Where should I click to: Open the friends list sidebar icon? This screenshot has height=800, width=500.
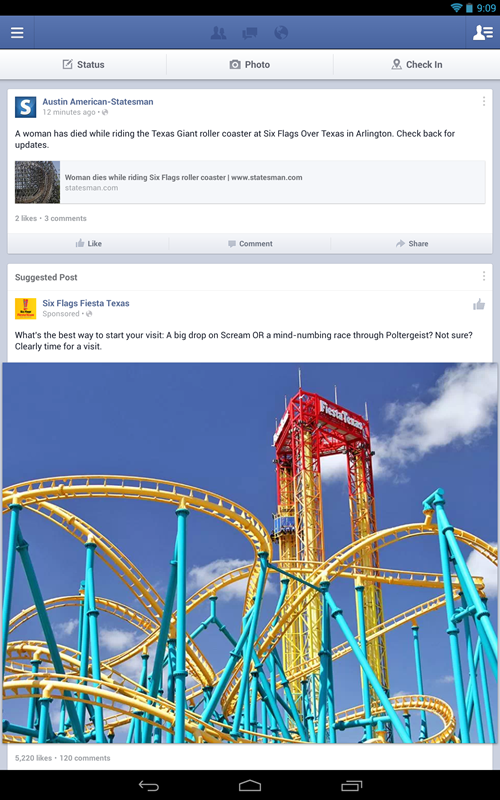coord(483,33)
